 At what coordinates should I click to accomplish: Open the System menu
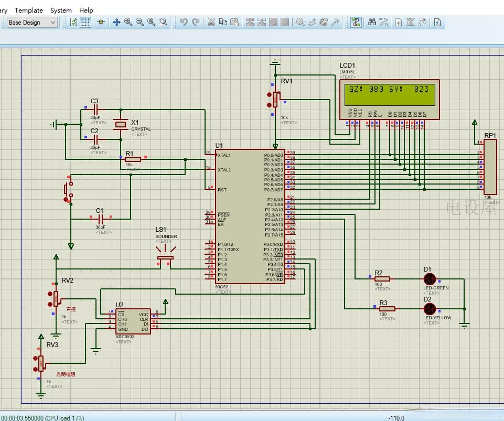61,10
